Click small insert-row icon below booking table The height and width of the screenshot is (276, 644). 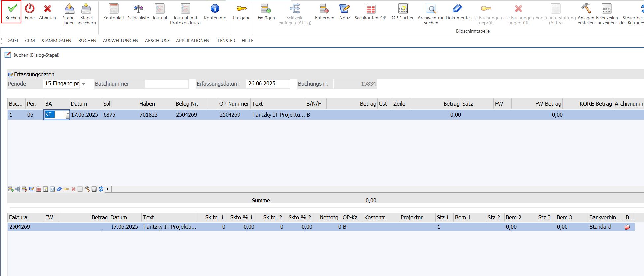(x=11, y=189)
